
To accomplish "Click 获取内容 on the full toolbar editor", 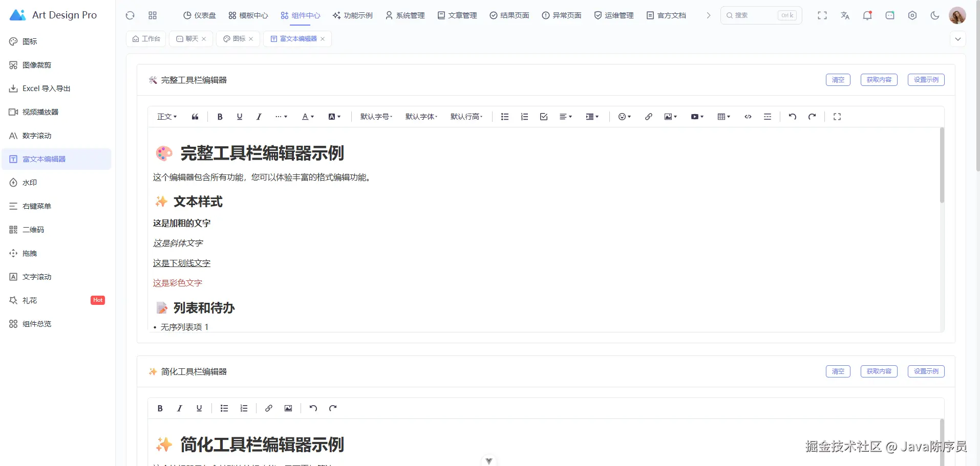I will click(879, 80).
